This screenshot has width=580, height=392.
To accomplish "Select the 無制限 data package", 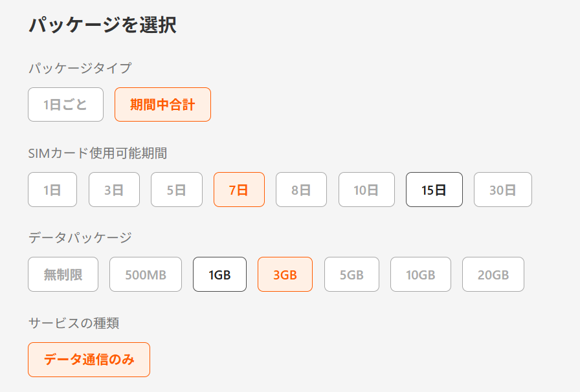I will tap(63, 274).
